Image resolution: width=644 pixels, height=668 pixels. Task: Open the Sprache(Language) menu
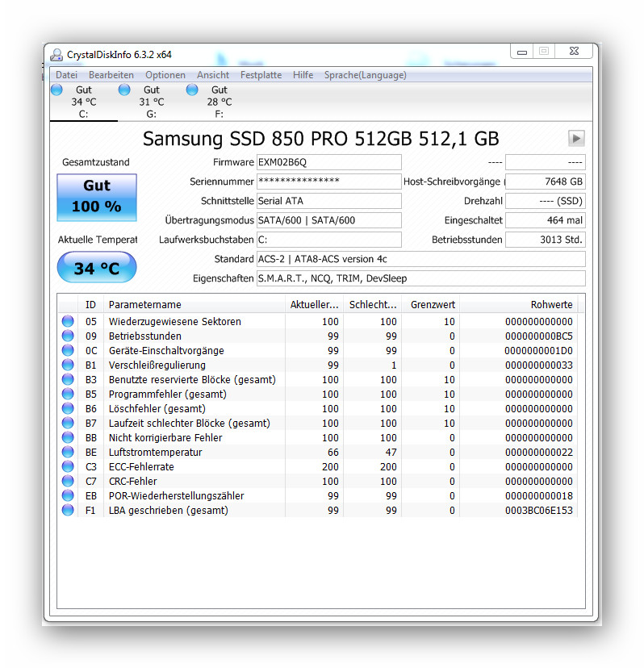366,75
